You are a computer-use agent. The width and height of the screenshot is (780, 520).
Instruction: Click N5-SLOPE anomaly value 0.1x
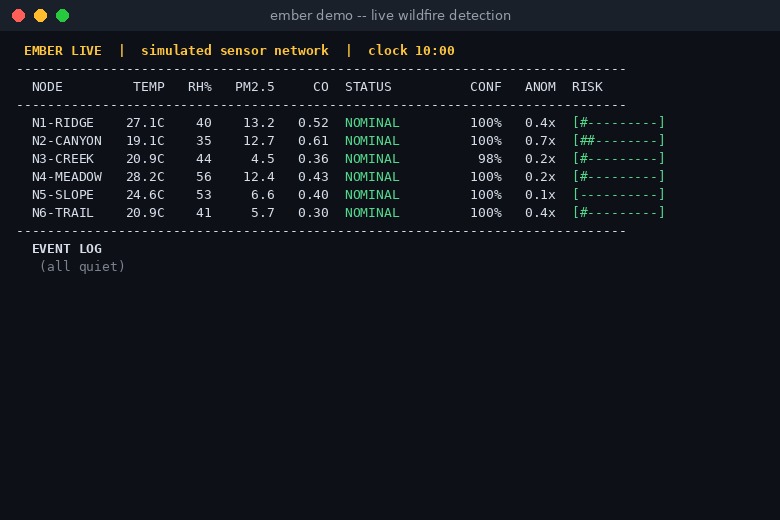[540, 195]
